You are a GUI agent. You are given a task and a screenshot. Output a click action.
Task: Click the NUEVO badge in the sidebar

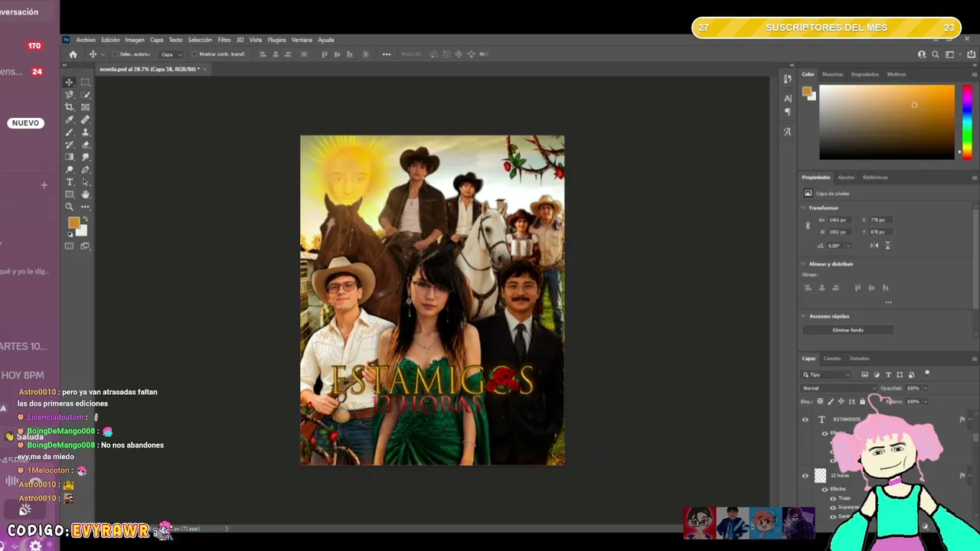click(25, 123)
